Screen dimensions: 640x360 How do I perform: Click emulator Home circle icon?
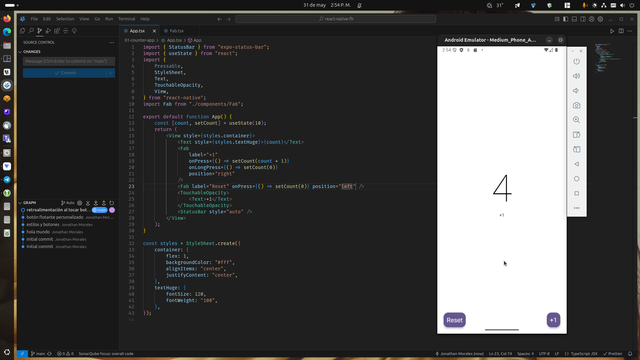click(x=576, y=179)
